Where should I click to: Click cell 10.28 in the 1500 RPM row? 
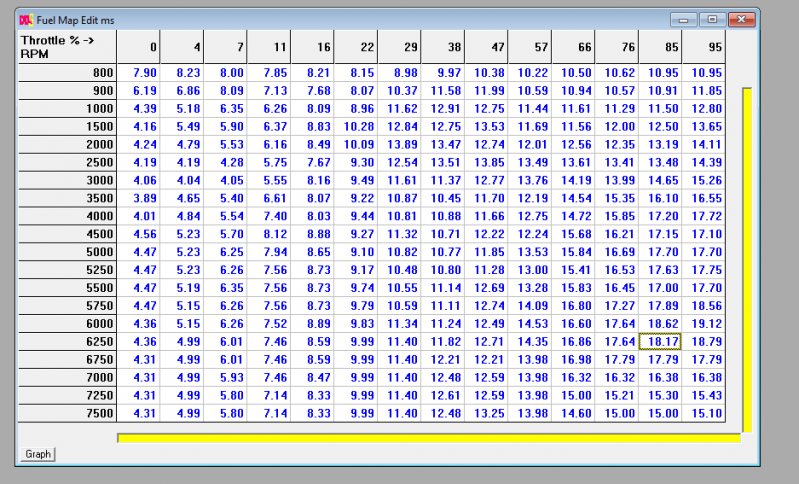pos(356,126)
